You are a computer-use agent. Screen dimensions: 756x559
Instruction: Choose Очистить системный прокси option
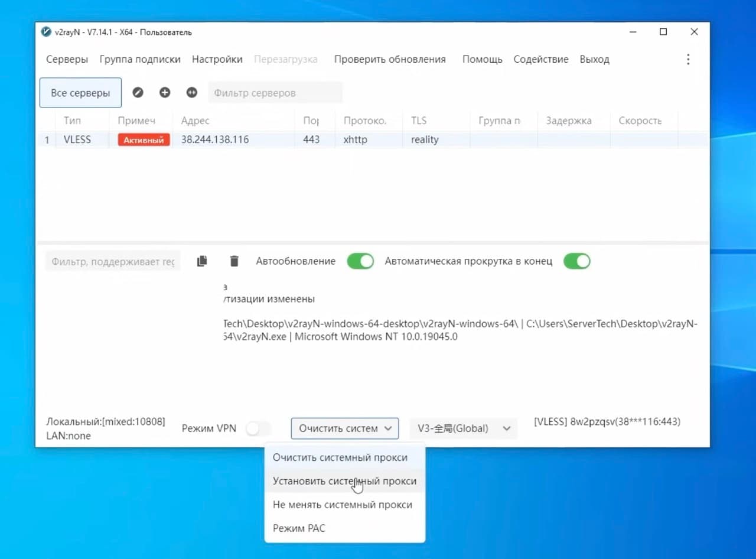(x=345, y=457)
